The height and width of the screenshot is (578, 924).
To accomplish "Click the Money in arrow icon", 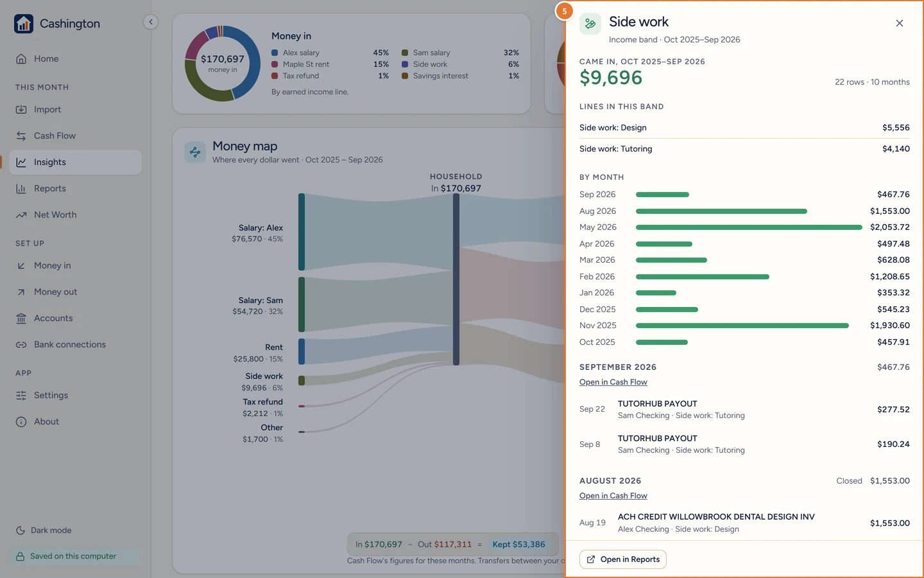I will (21, 266).
